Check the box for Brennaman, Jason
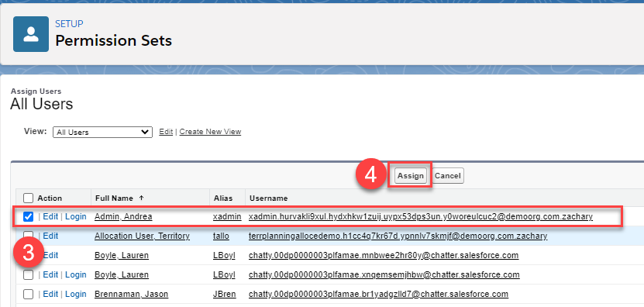The image size is (644, 307). (x=28, y=295)
